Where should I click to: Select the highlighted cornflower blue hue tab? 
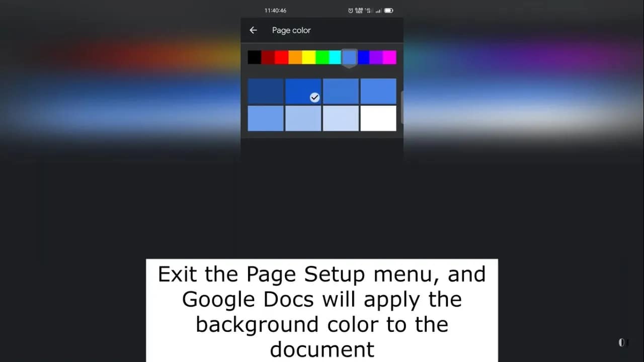(x=349, y=58)
